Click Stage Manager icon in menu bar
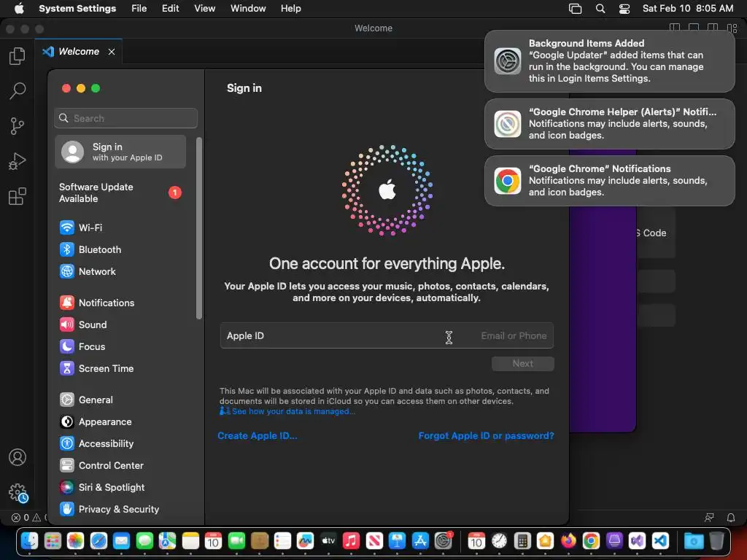The image size is (747, 560). click(x=575, y=9)
